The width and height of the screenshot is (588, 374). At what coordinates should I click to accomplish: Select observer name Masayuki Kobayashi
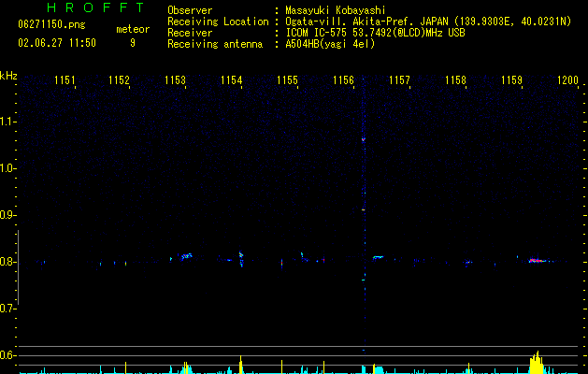click(336, 10)
